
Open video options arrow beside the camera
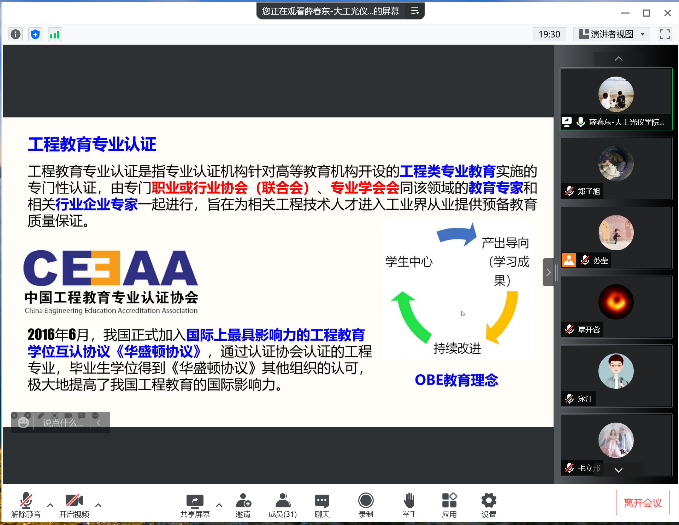pyautogui.click(x=98, y=505)
